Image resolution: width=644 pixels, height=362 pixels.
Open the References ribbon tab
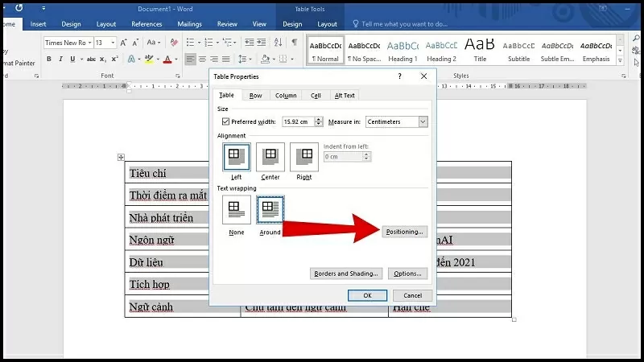click(147, 24)
